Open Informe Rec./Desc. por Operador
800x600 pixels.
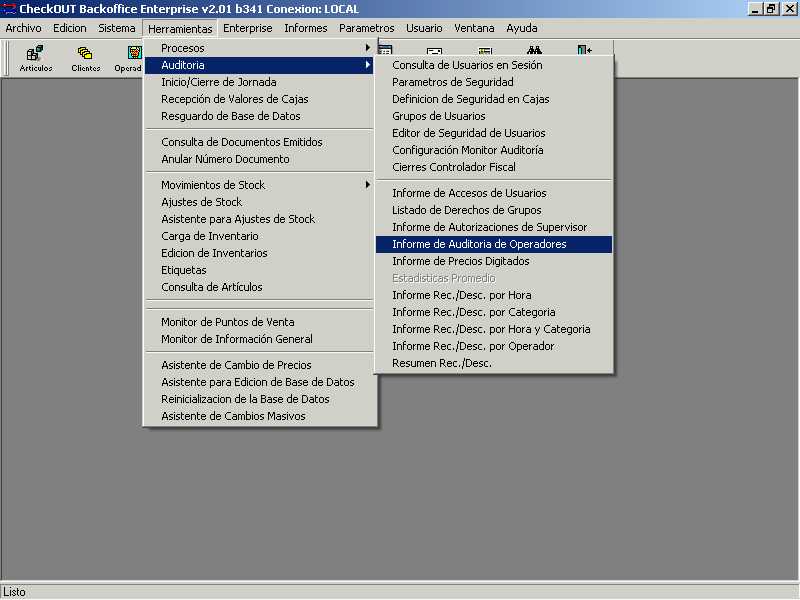[494, 346]
